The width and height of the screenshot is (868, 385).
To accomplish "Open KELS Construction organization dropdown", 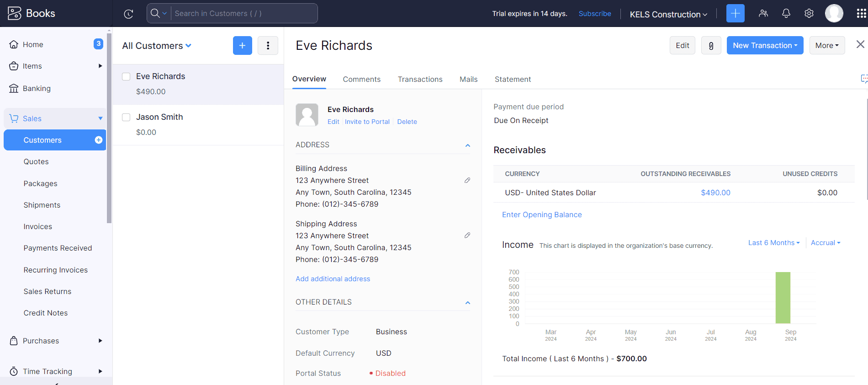I will pos(668,14).
